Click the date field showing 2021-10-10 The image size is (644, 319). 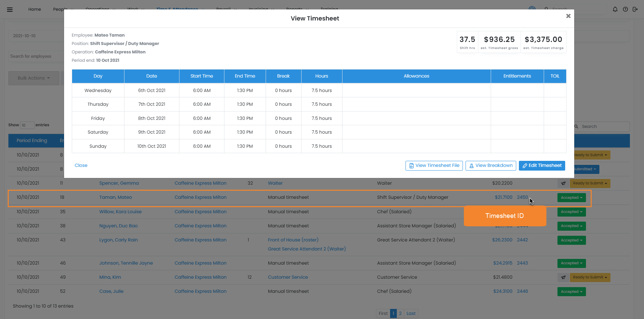[36, 36]
